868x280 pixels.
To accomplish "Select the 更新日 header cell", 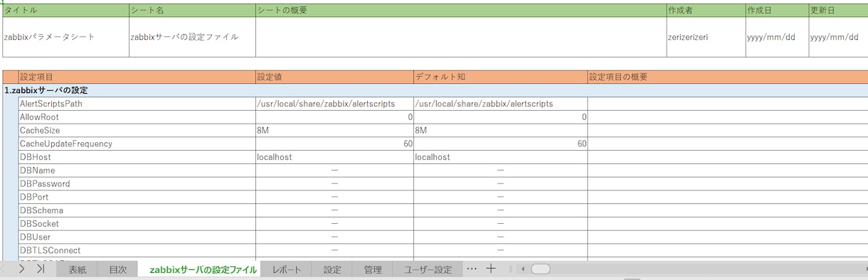I will point(838,11).
